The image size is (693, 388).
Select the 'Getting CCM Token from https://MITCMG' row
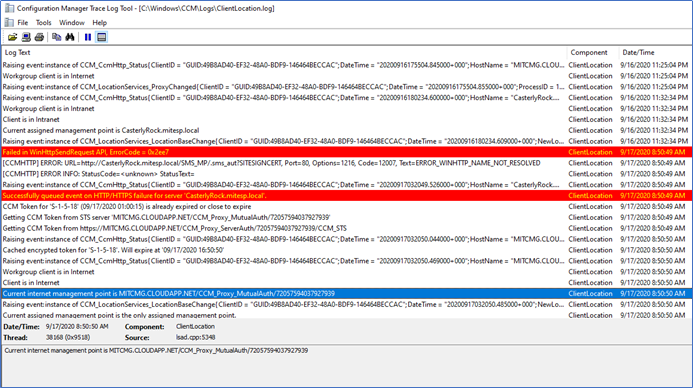346,228
